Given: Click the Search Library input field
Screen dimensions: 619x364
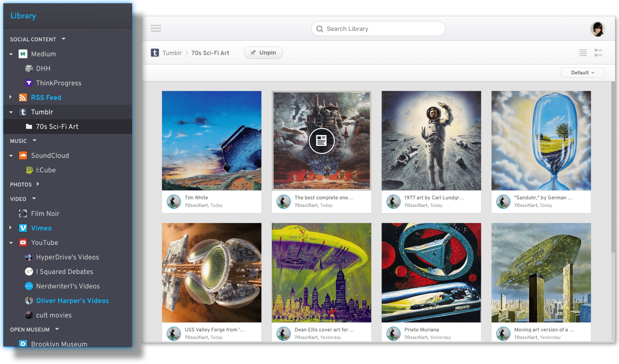Looking at the screenshot, I should (378, 29).
